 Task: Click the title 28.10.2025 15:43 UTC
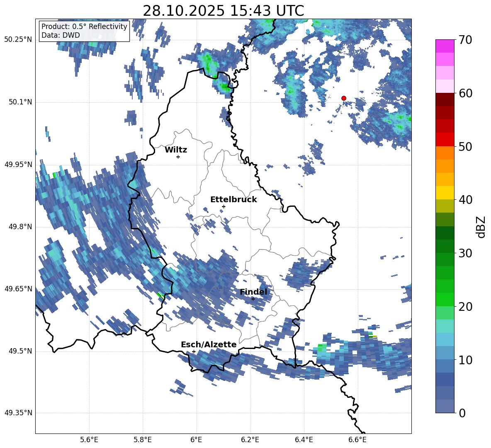click(224, 11)
